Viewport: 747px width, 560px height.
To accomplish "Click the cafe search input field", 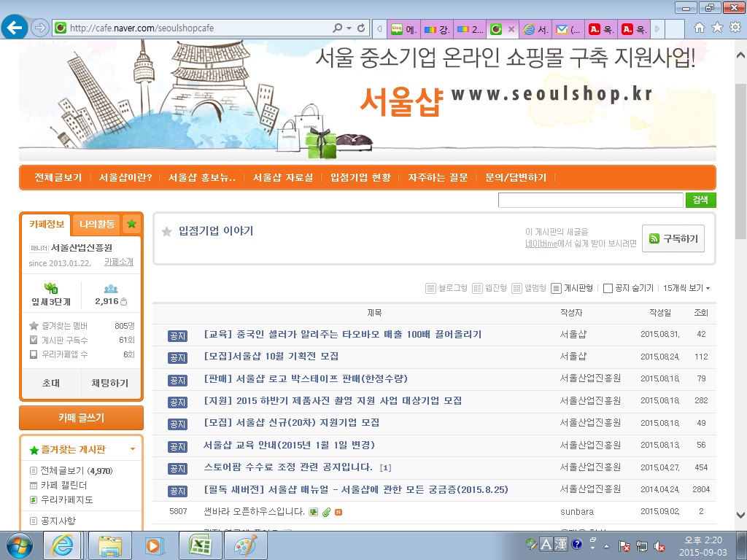I will pyautogui.click(x=591, y=200).
